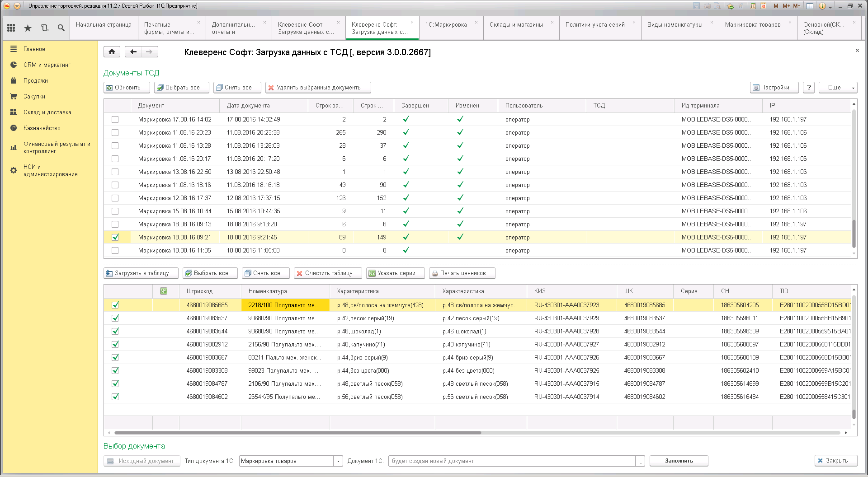Uncheck the checkbox for barcode 4680019085685
Image resolution: width=868 pixels, height=477 pixels.
[115, 305]
